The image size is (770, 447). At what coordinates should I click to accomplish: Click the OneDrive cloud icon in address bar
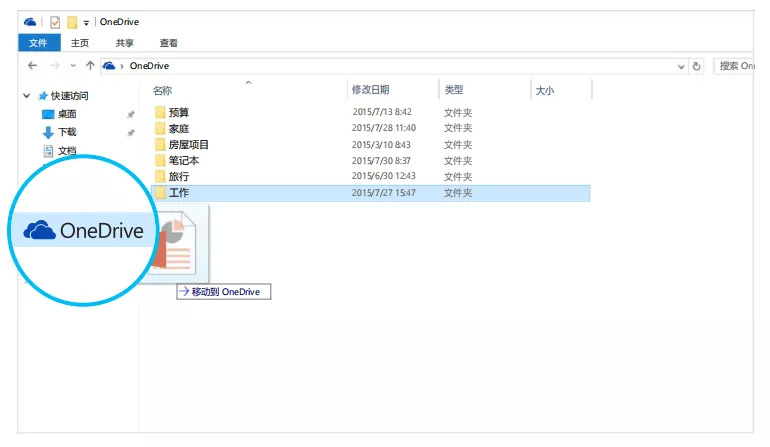coord(109,65)
